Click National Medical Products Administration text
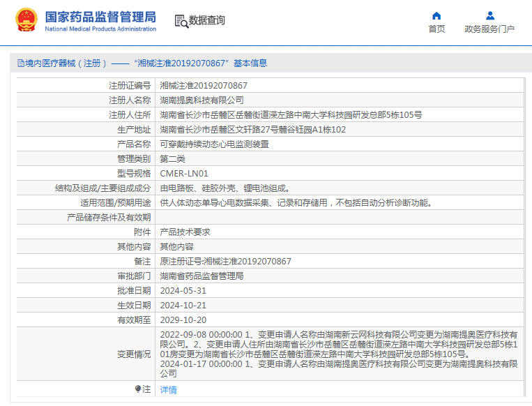Image resolution: width=532 pixels, height=406 pixels. [x=100, y=29]
